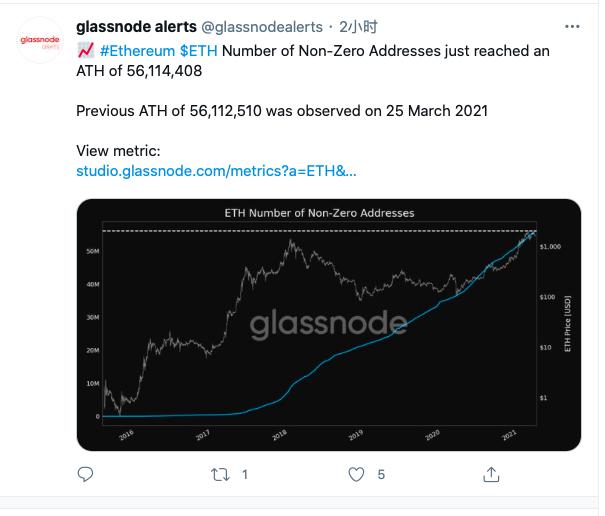
Task: Click the View metric: text line
Action: (118, 151)
